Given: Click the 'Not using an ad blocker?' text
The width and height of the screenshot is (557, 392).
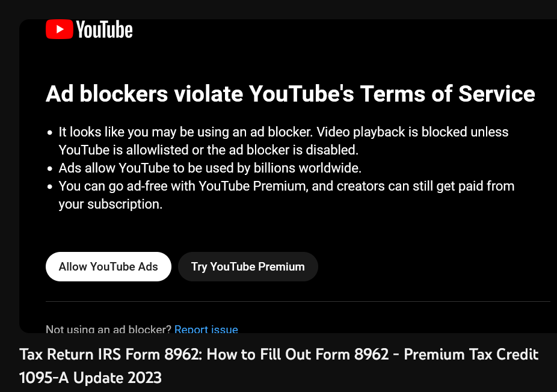Looking at the screenshot, I should (107, 328).
